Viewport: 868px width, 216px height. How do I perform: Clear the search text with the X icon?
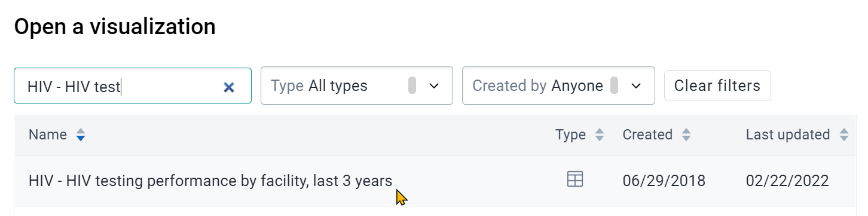(x=228, y=87)
